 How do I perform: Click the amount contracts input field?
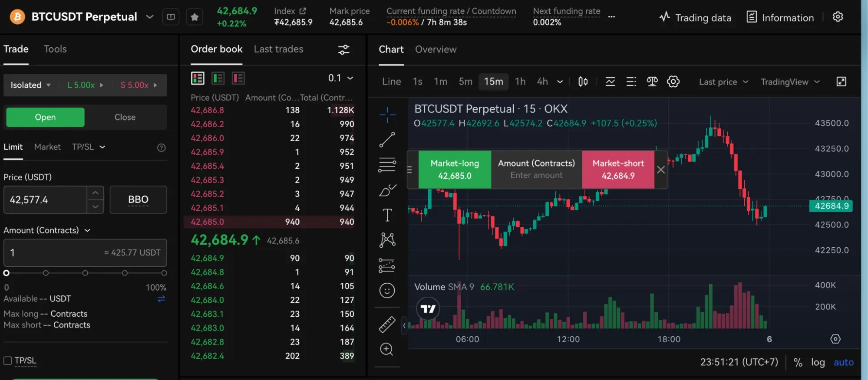[x=85, y=252]
